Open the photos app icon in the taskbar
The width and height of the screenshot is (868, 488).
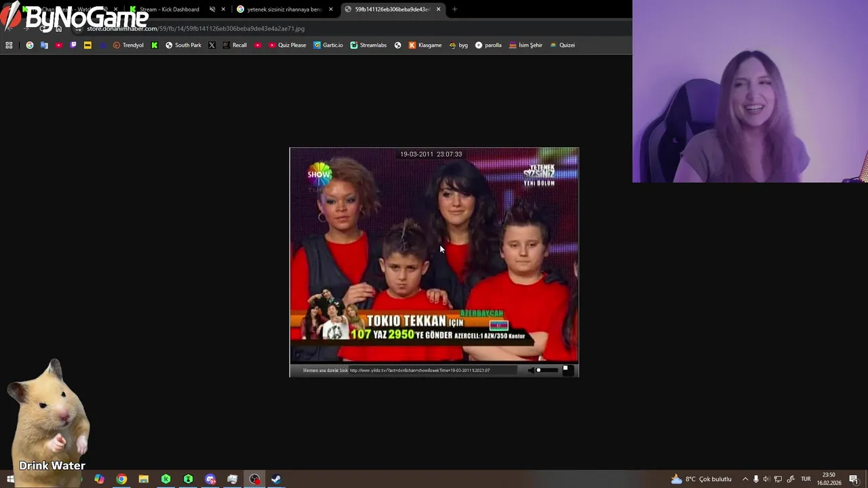coord(233,479)
